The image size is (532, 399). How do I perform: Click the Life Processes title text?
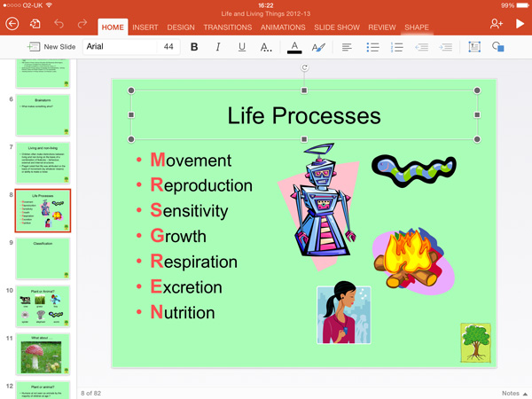click(304, 115)
